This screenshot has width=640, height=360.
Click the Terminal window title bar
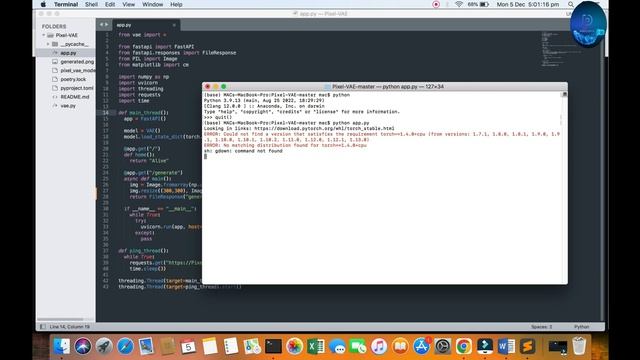pyautogui.click(x=384, y=87)
